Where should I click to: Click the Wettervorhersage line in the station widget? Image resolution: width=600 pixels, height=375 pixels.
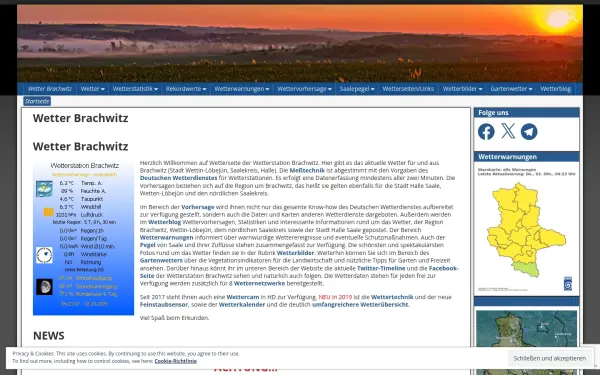[85, 174]
